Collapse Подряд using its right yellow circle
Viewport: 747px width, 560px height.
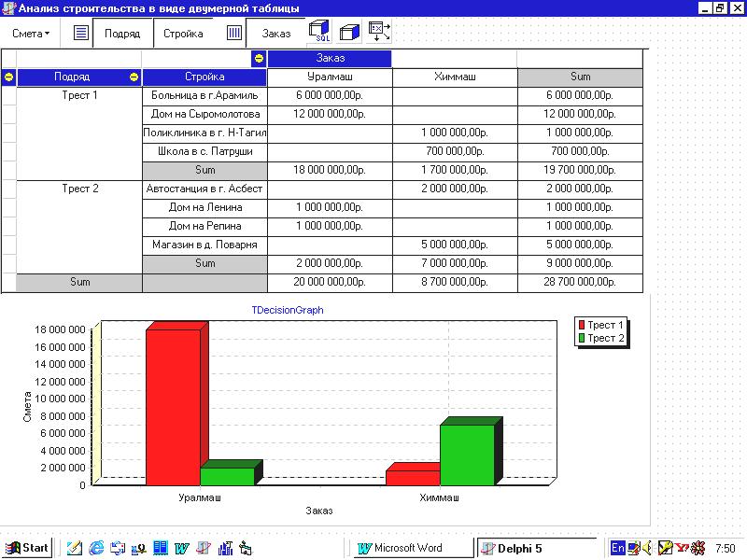point(134,77)
